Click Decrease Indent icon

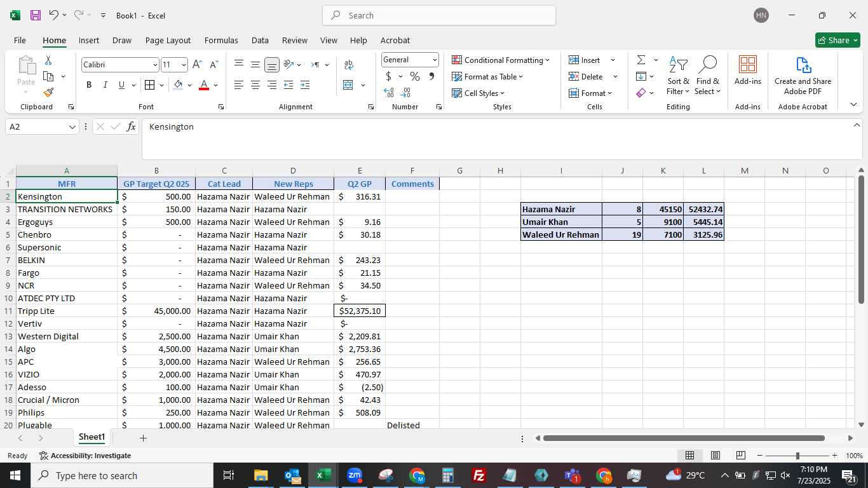(x=288, y=85)
